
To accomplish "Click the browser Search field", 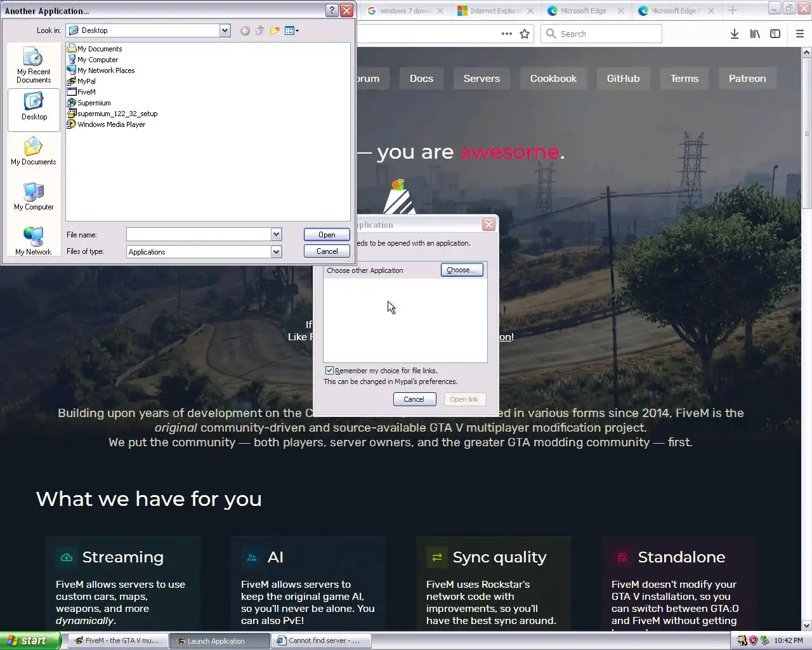I will point(601,34).
